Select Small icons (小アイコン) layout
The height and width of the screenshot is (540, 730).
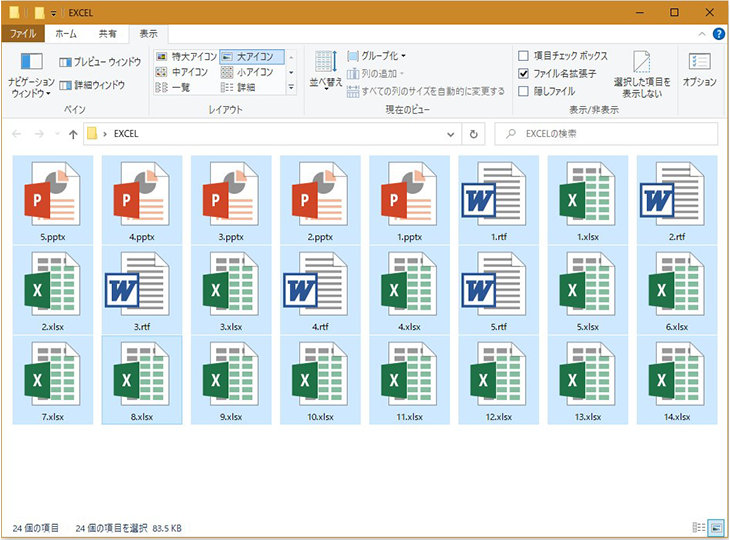[247, 72]
